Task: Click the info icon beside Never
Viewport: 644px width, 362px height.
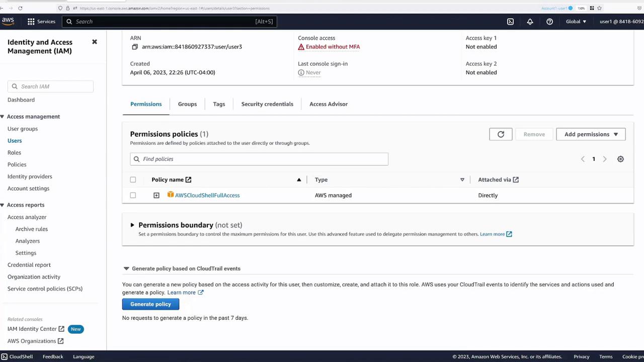Action: click(301, 72)
